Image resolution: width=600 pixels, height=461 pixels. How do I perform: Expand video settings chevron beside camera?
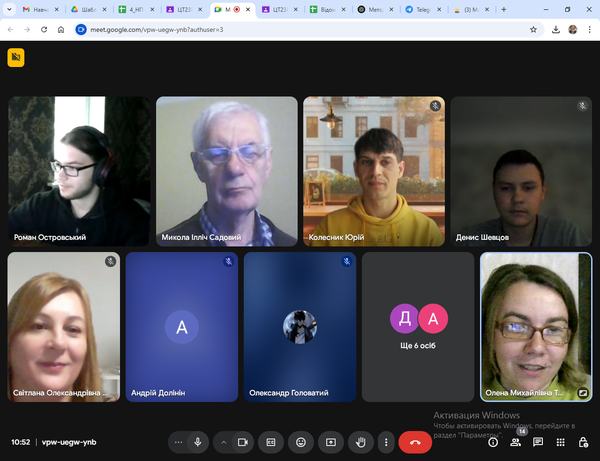[223, 441]
